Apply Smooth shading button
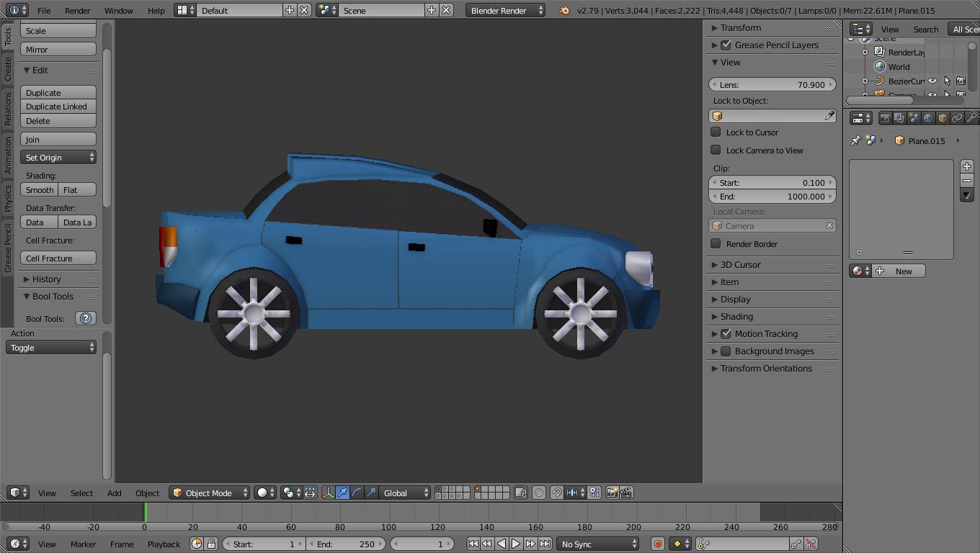The width and height of the screenshot is (980, 553). pyautogui.click(x=40, y=189)
